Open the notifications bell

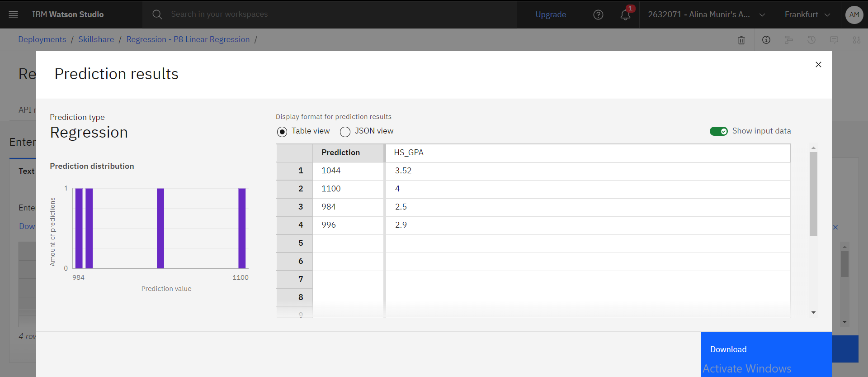pyautogui.click(x=625, y=14)
